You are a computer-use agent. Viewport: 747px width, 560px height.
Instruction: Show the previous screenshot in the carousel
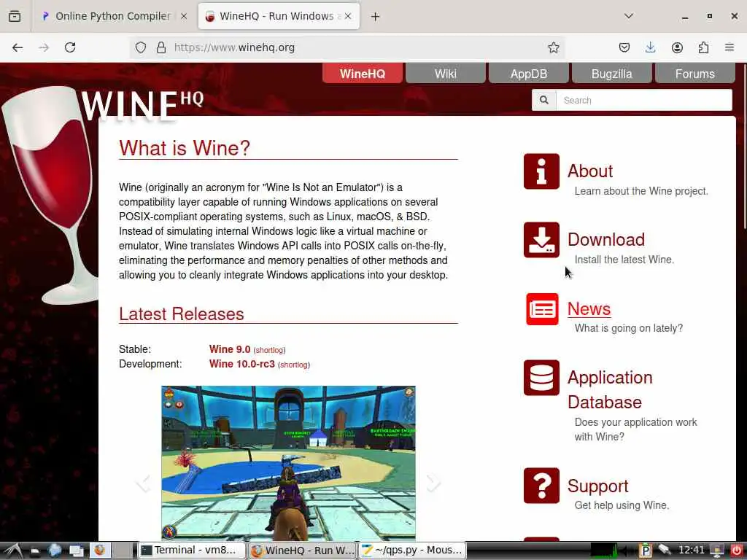[x=143, y=483]
